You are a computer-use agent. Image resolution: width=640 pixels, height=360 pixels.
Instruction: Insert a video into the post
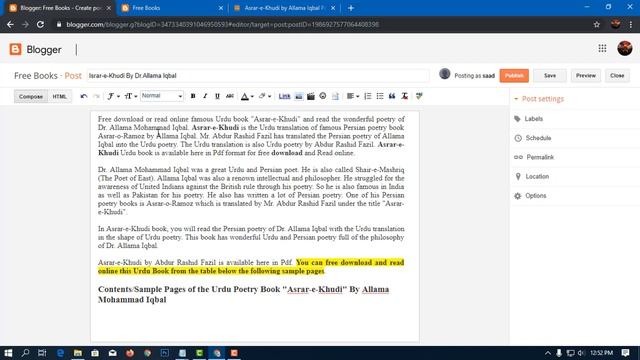311,96
